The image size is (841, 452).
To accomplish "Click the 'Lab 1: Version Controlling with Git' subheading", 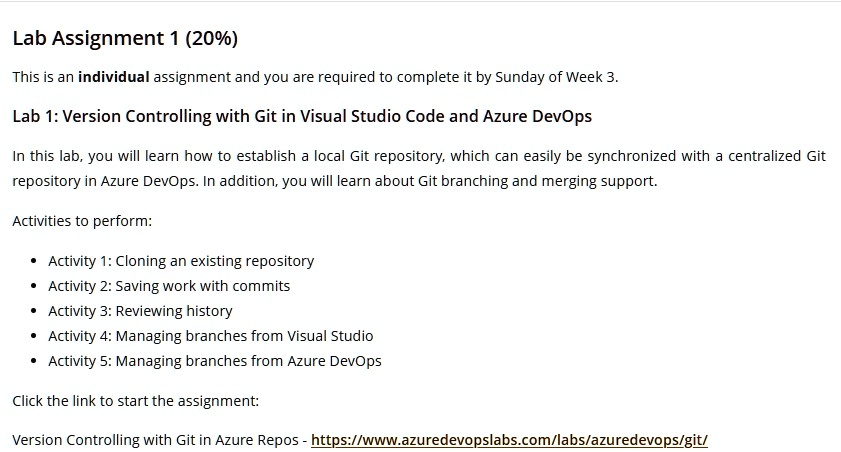I will tap(302, 116).
